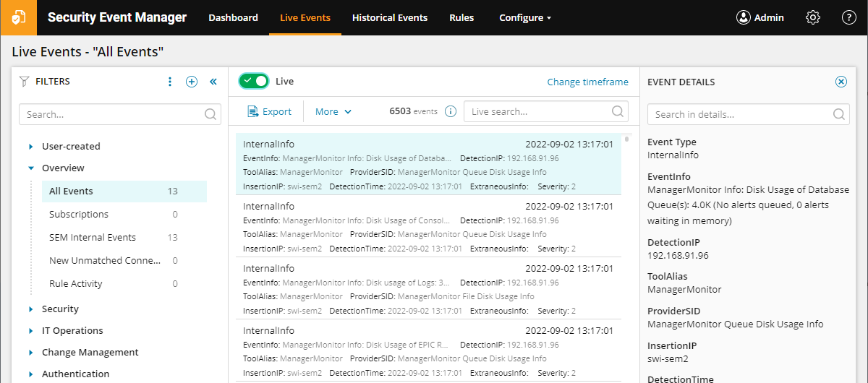Click the Admin username label
This screenshot has width=868, height=383.
(x=769, y=17)
